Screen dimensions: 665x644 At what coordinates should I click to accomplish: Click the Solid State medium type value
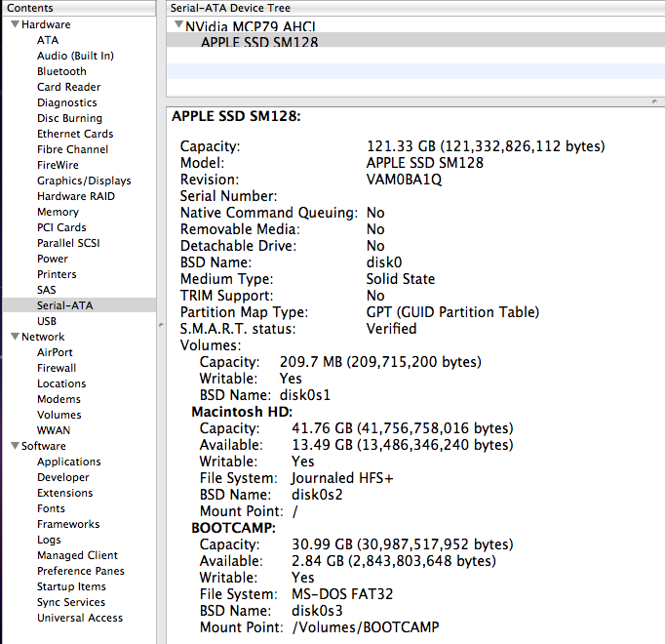pos(401,279)
